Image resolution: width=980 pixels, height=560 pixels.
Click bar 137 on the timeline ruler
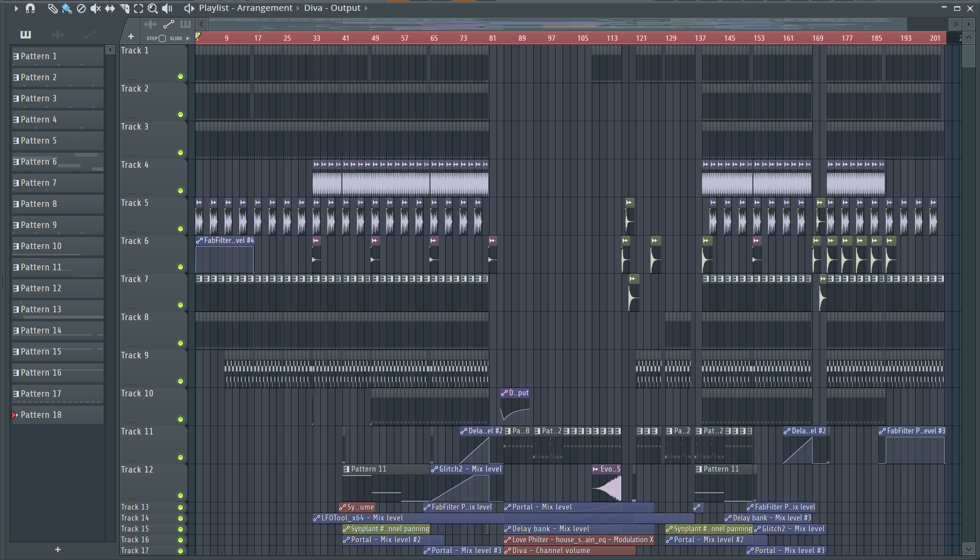coord(700,38)
